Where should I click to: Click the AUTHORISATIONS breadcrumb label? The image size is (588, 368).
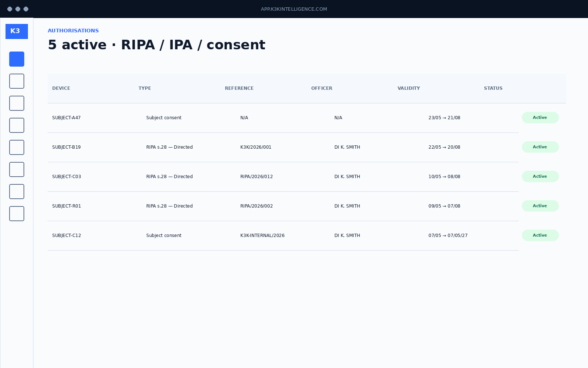73,31
